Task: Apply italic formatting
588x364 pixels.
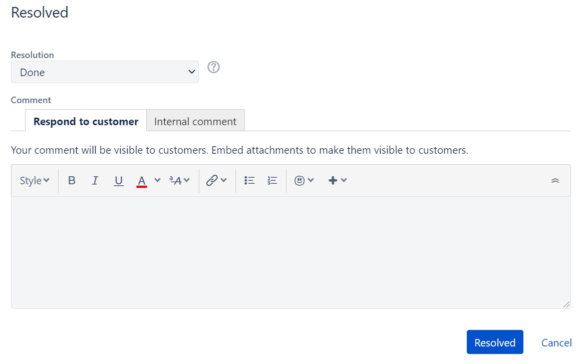Action: coord(95,180)
